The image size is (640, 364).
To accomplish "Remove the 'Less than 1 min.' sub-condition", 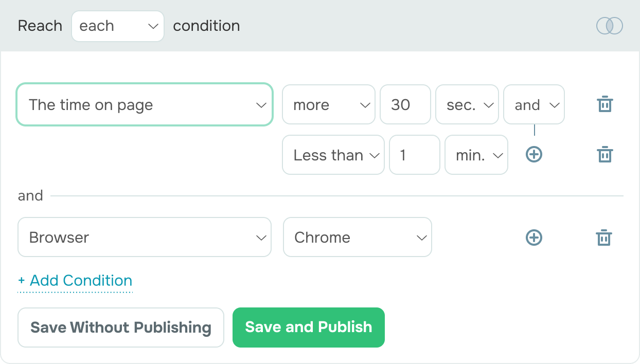I will click(x=605, y=154).
